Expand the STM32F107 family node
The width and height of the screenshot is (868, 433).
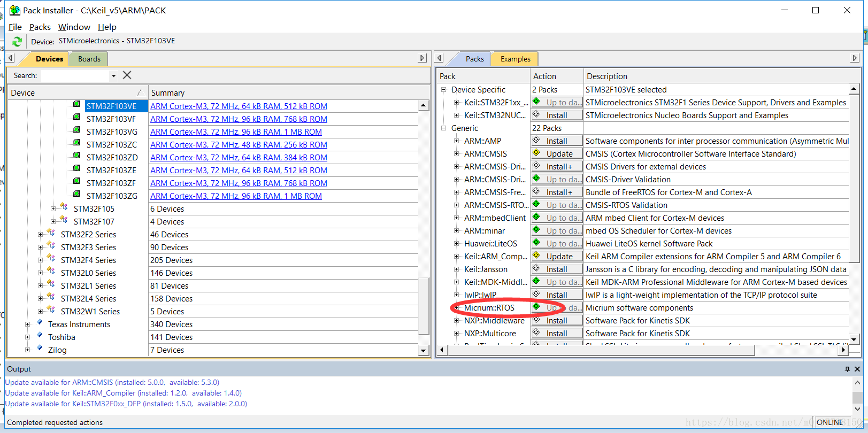[x=53, y=221]
